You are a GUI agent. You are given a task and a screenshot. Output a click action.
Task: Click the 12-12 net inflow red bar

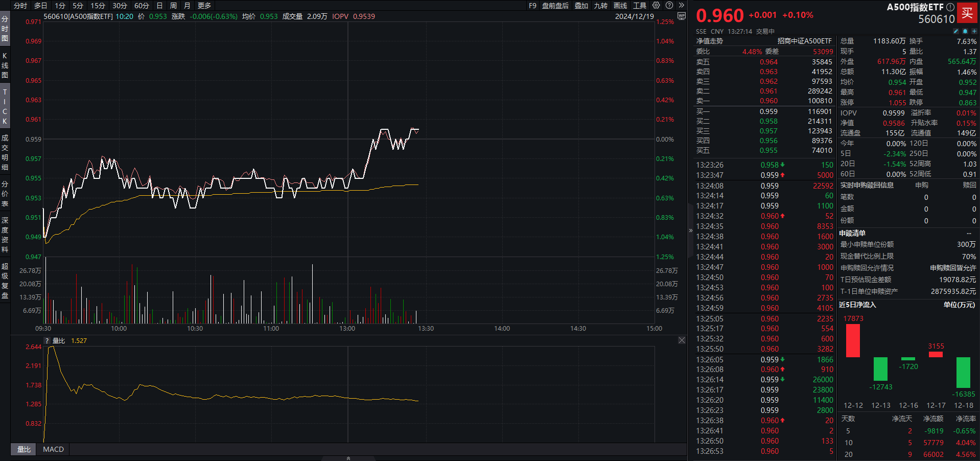[x=853, y=340]
